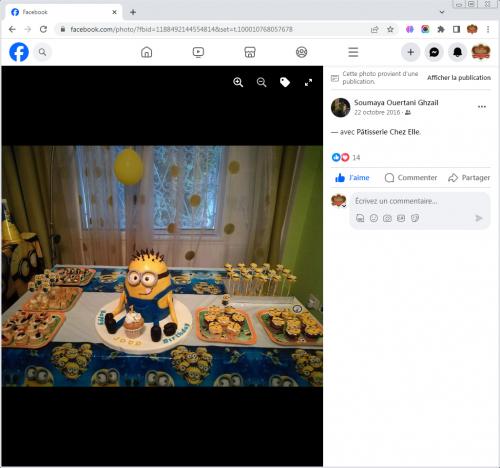Click the Minion cake photo
Screen dimensions: 500x468
pyautogui.click(x=162, y=266)
